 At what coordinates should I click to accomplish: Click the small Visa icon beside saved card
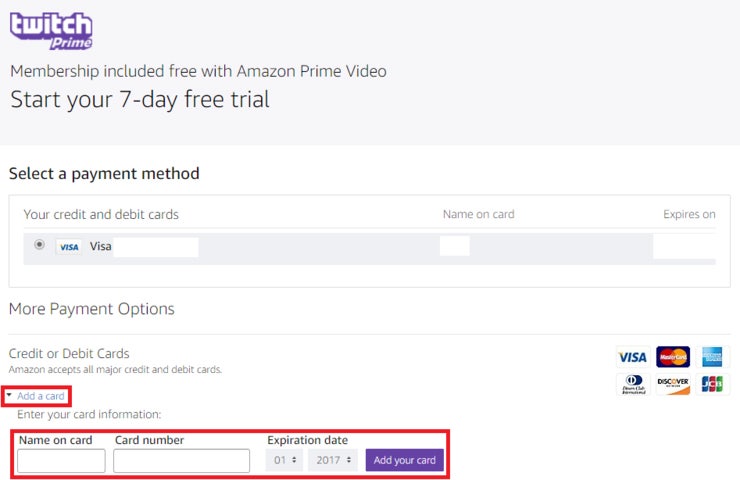point(69,247)
